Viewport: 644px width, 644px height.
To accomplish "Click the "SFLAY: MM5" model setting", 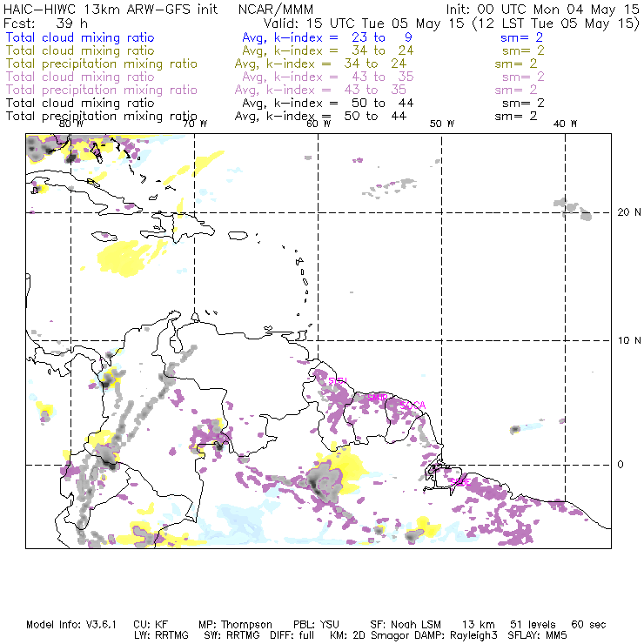I will pyautogui.click(x=537, y=635).
